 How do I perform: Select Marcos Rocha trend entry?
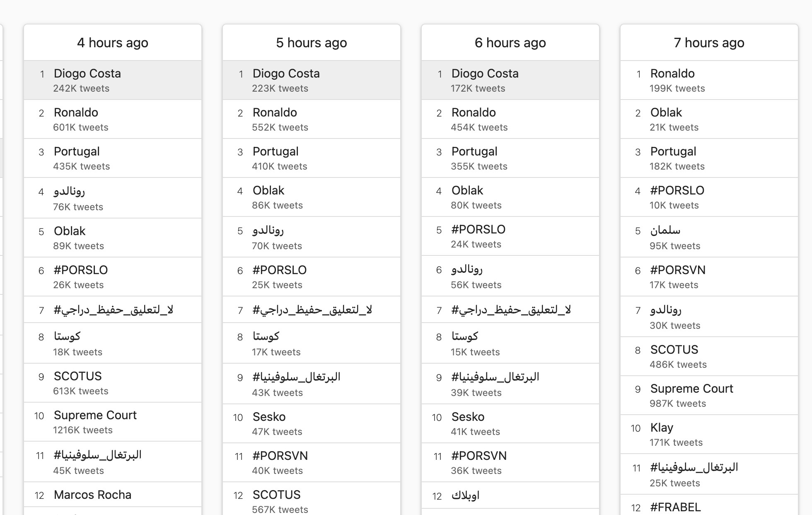pos(113,495)
